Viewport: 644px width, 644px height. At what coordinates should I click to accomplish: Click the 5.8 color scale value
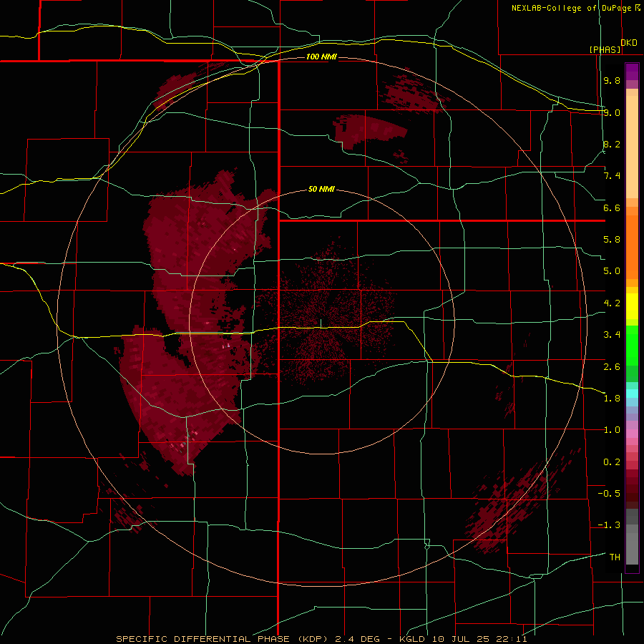click(612, 240)
